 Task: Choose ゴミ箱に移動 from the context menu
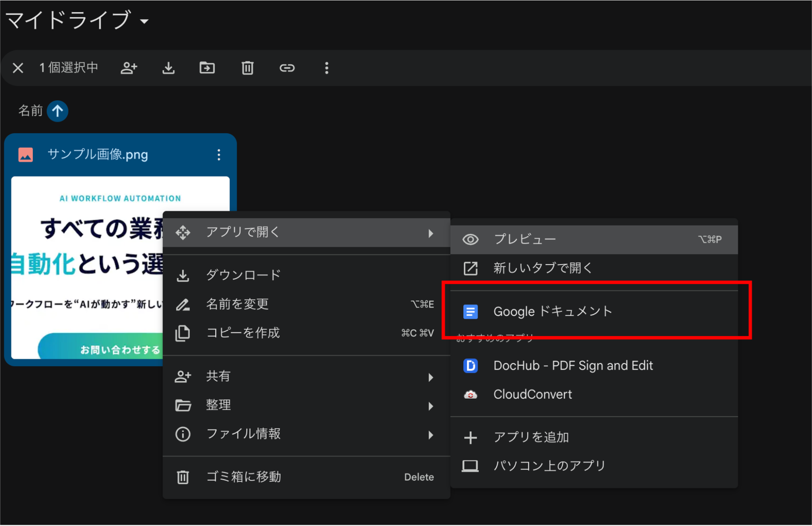pos(243,476)
